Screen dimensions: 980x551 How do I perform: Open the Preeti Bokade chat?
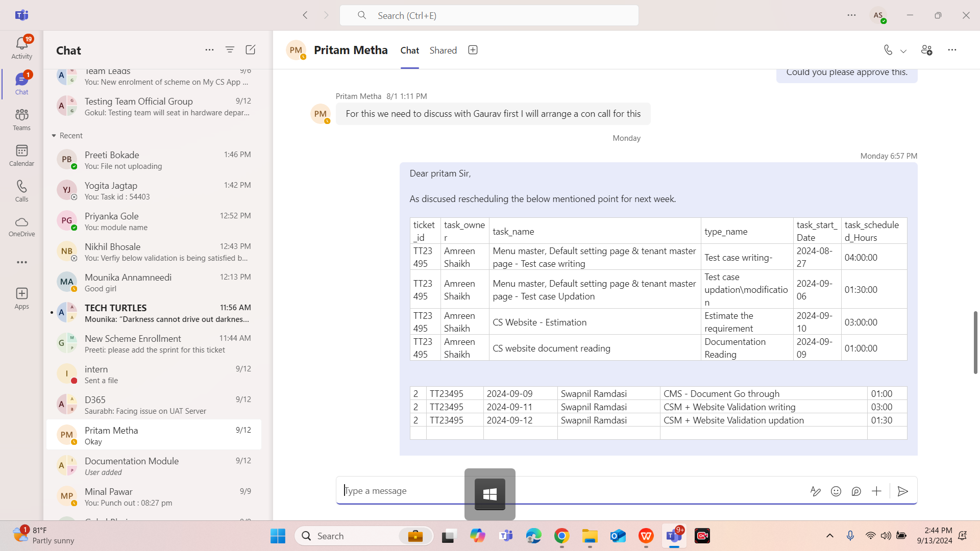(154, 160)
